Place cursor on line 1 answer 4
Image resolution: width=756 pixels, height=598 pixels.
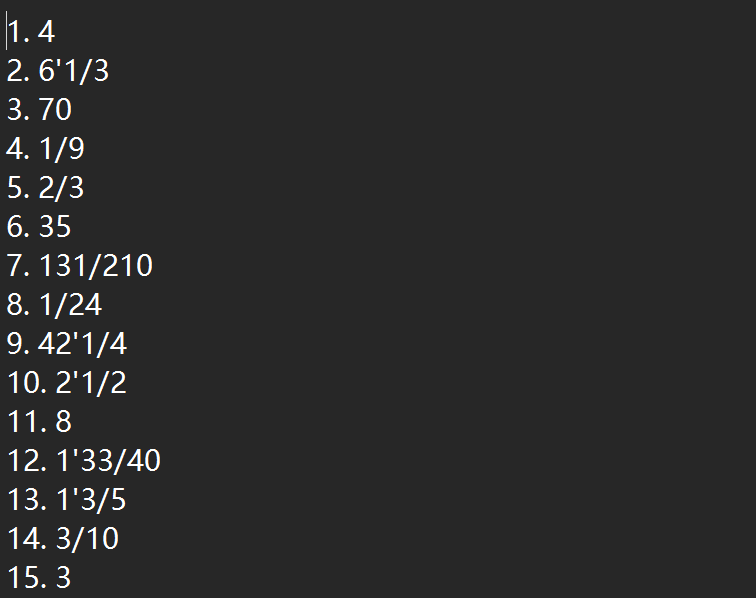coord(47,32)
